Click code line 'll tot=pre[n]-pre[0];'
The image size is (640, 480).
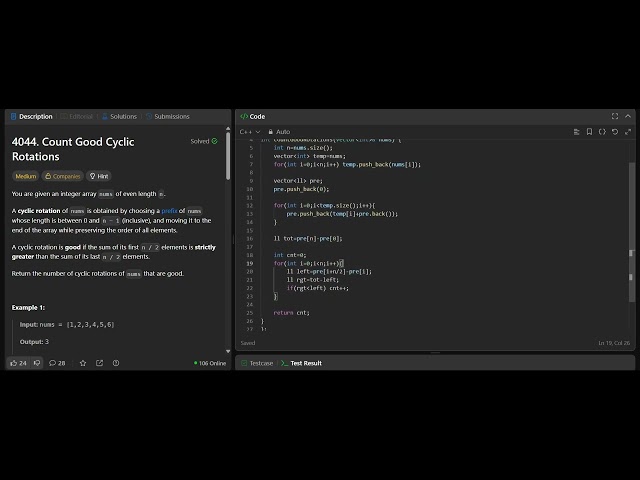coord(308,239)
